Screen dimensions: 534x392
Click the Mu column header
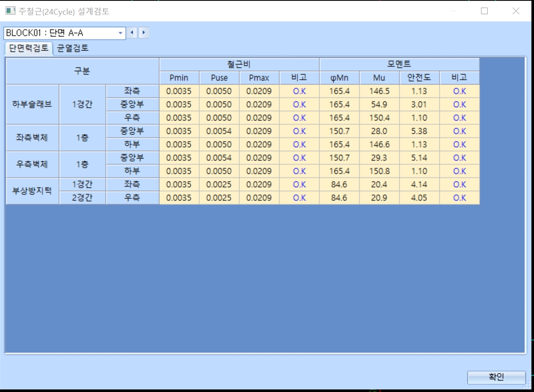(x=380, y=78)
